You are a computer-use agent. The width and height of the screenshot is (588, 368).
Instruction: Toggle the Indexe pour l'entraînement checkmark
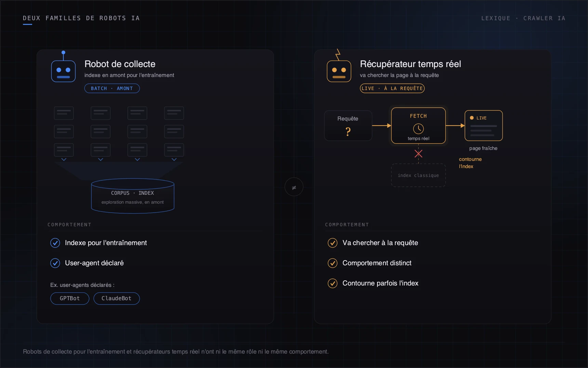tap(55, 243)
